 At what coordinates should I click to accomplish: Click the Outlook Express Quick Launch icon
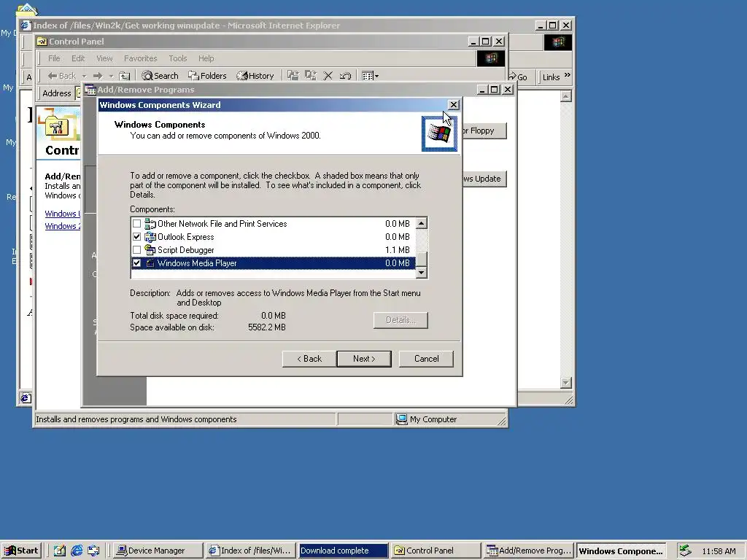[93, 551]
